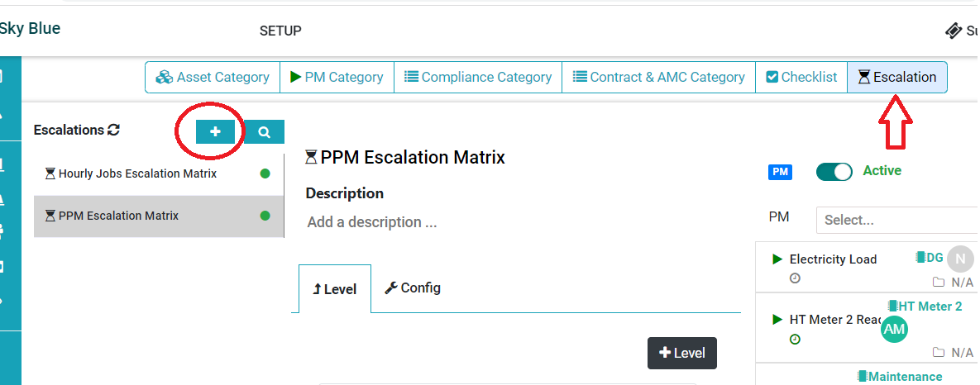The width and height of the screenshot is (980, 385).
Task: Open the PM Select dropdown
Action: [897, 220]
